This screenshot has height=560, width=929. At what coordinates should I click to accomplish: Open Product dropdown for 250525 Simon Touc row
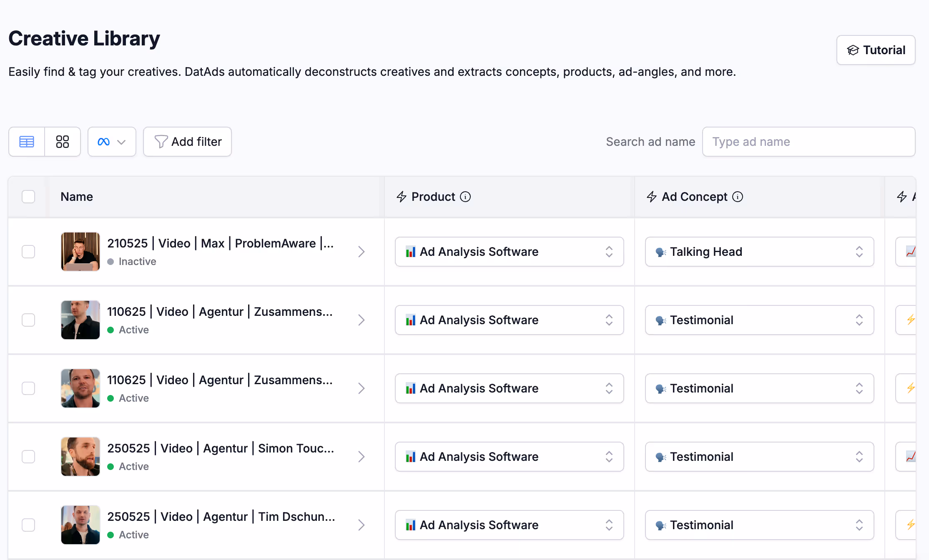(510, 457)
